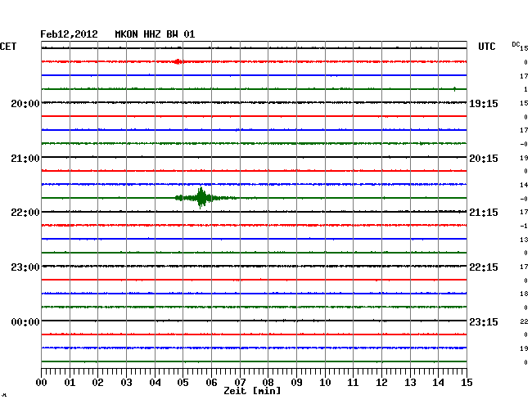Click the 19:15 UTC time label

[x=484, y=103]
